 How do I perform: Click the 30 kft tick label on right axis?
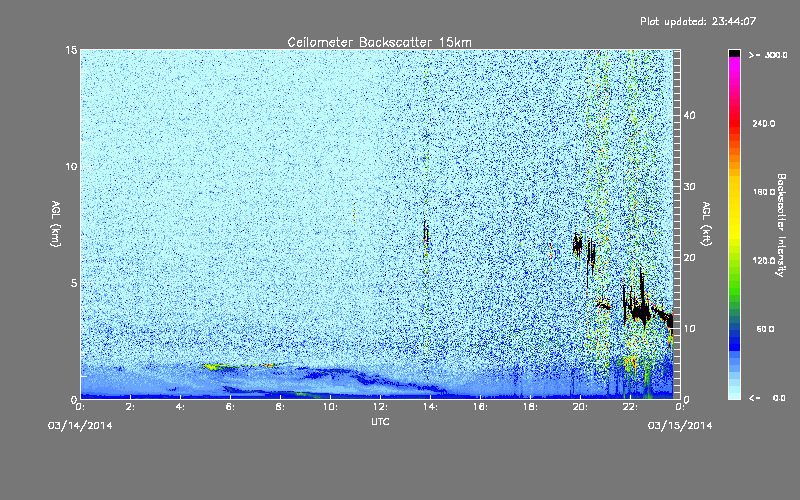[x=689, y=186]
